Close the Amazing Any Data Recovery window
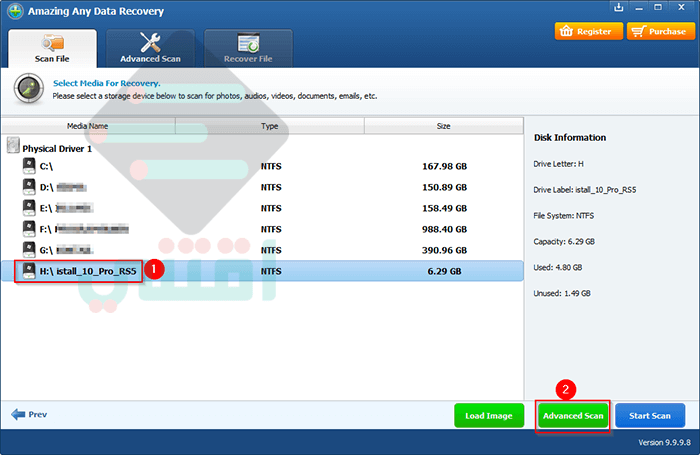Viewport: 700px width, 455px height. 681,7
